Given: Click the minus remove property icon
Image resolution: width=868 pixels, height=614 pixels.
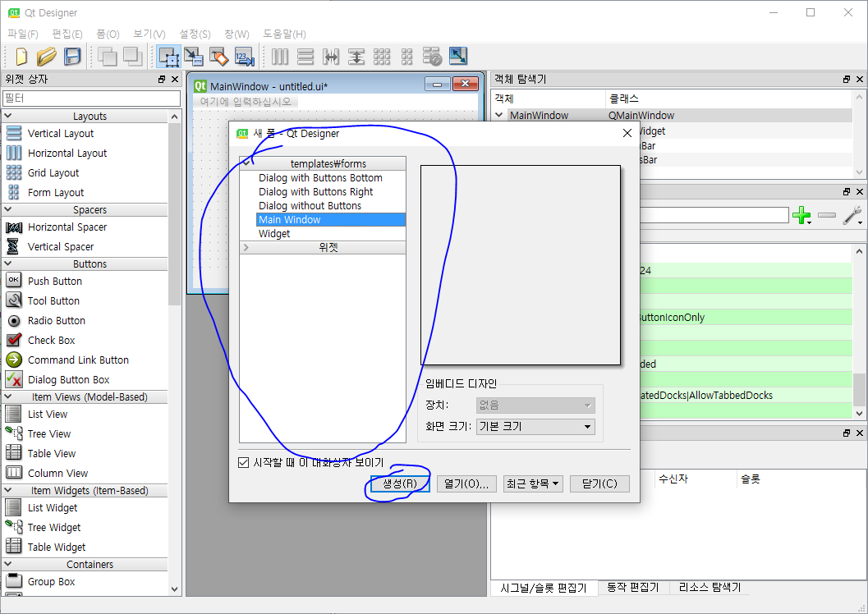Looking at the screenshot, I should [827, 215].
